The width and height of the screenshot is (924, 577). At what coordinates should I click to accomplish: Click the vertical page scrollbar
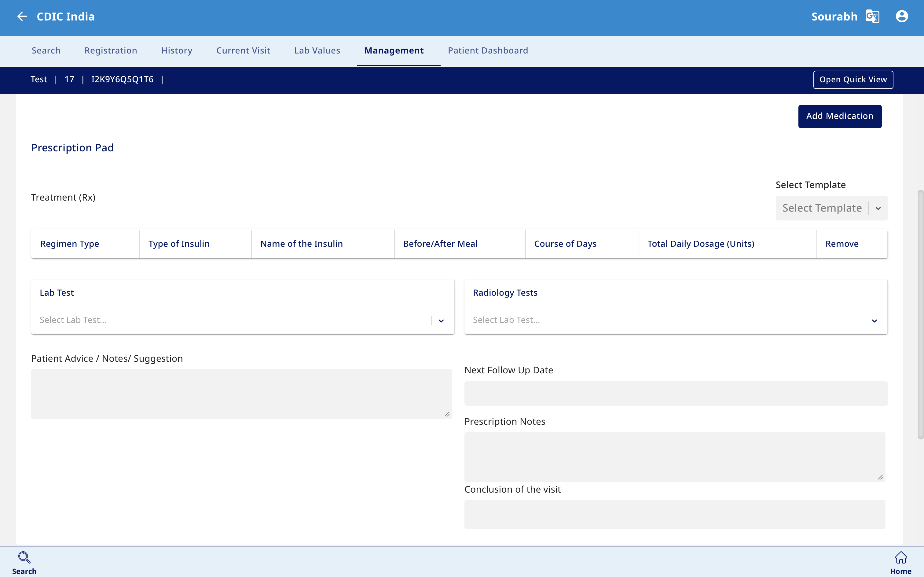(x=920, y=315)
